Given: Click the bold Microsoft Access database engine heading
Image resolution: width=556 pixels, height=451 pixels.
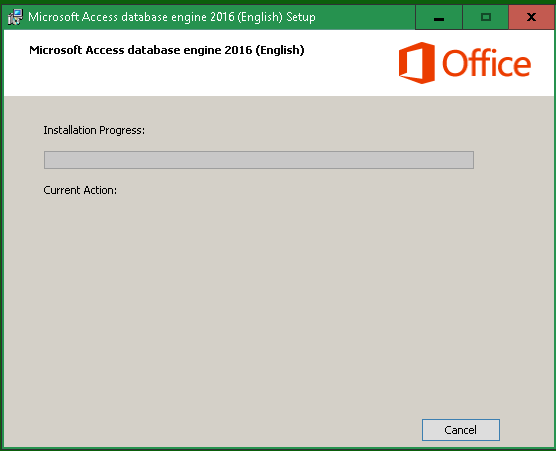Looking at the screenshot, I should pos(167,50).
